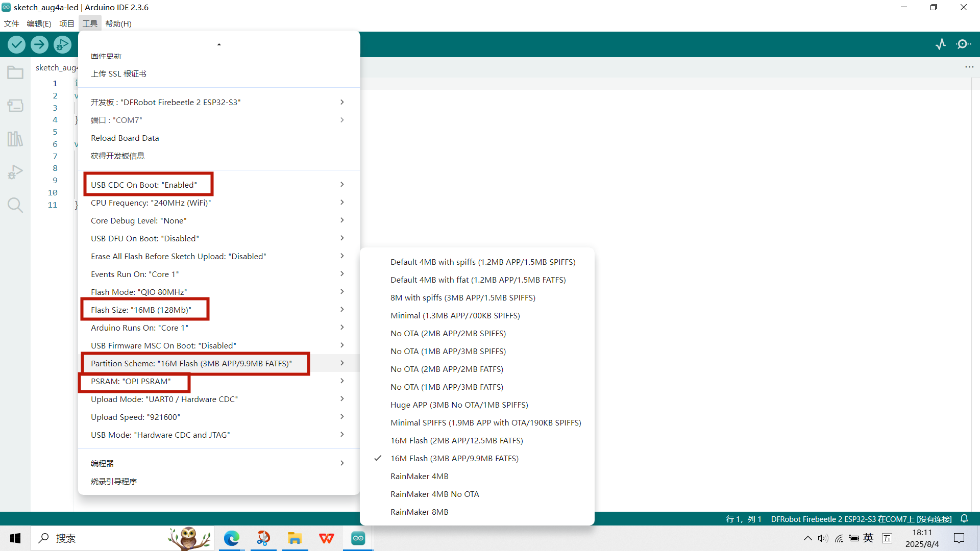Expand the 端口 COM7 port submenu
This screenshot has width=980, height=551.
[x=218, y=120]
